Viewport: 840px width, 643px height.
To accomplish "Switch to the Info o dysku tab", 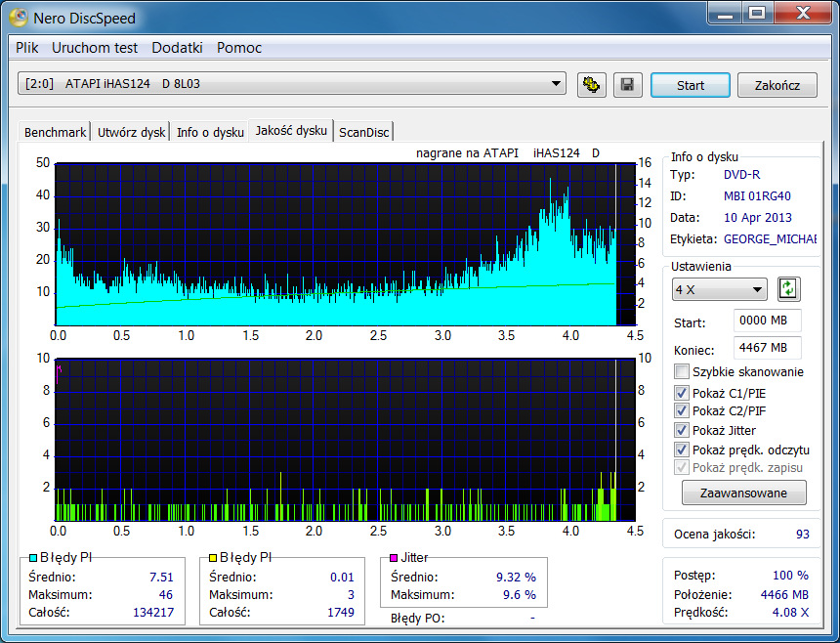I will click(210, 132).
